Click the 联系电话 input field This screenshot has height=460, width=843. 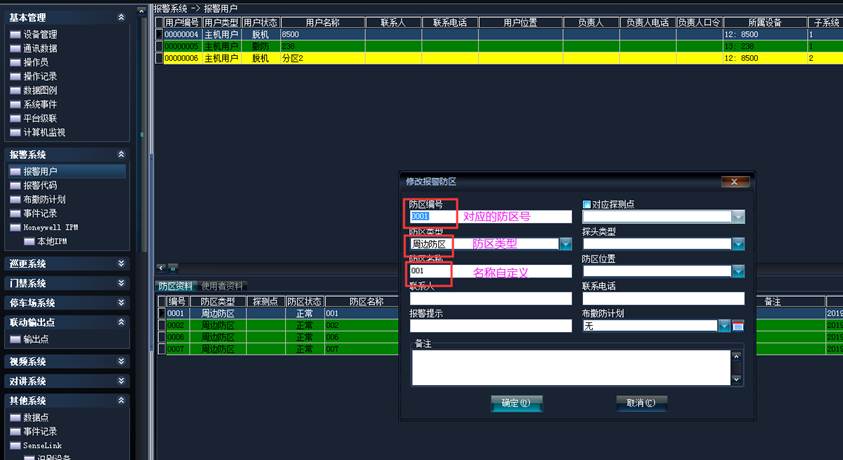tap(663, 298)
